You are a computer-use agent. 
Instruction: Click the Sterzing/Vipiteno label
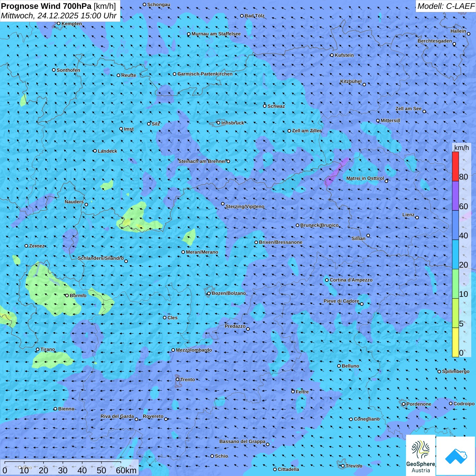[x=245, y=206]
